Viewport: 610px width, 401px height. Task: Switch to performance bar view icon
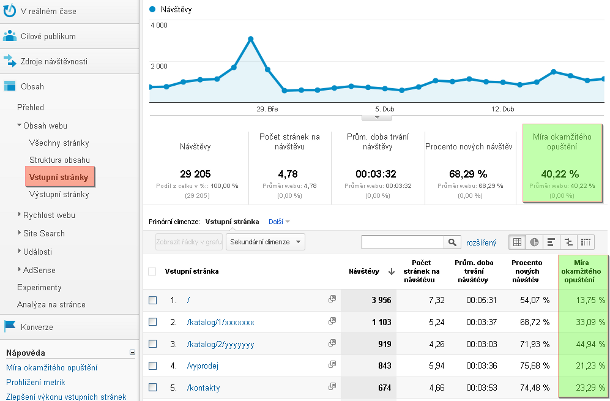[551, 242]
